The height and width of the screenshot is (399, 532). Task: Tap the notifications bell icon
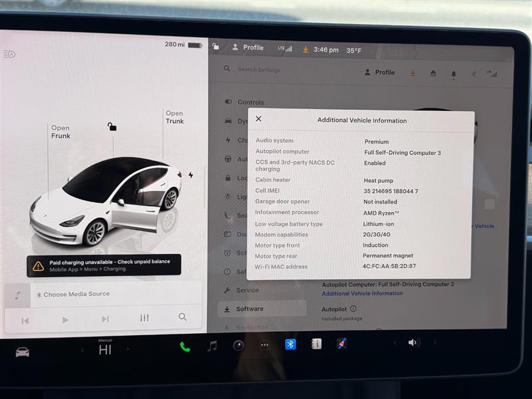(454, 74)
